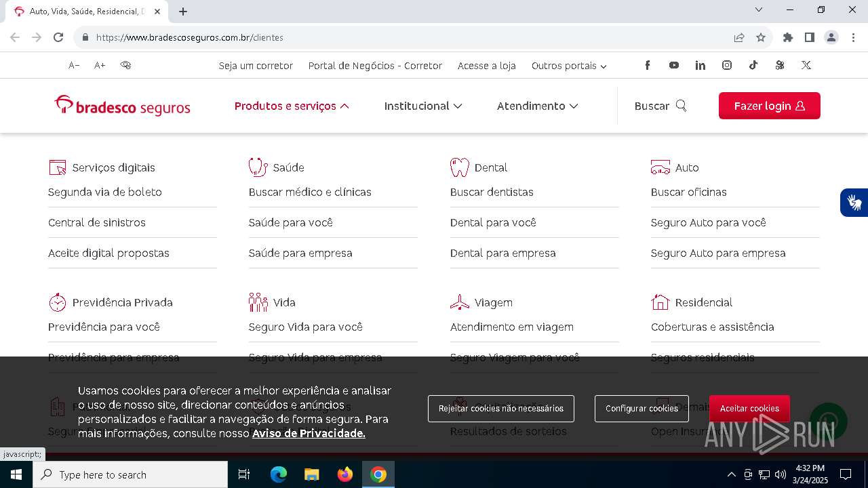868x488 pixels.
Task: Show hidden system tray icons
Action: click(x=731, y=474)
